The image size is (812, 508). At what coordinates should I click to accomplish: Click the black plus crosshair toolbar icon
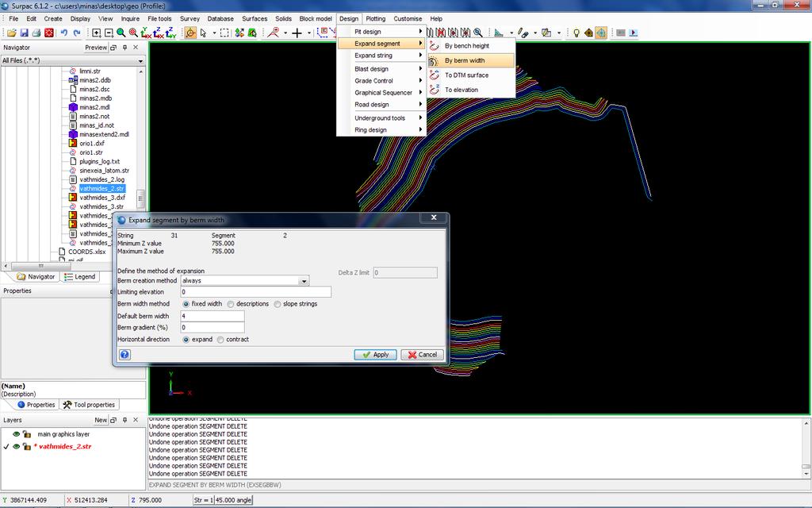[x=297, y=33]
